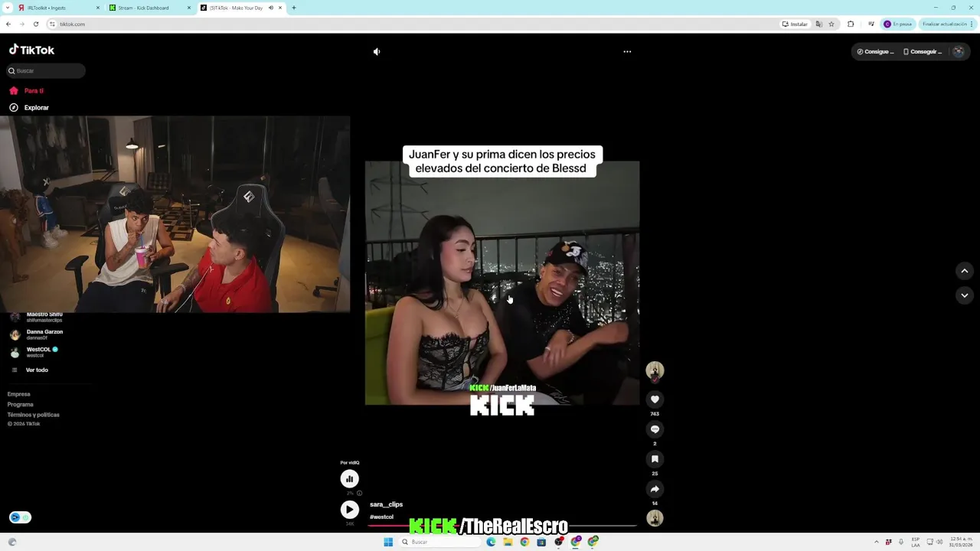Viewport: 980px width, 551px height.
Task: Open the sara__clips username link
Action: coord(386,504)
